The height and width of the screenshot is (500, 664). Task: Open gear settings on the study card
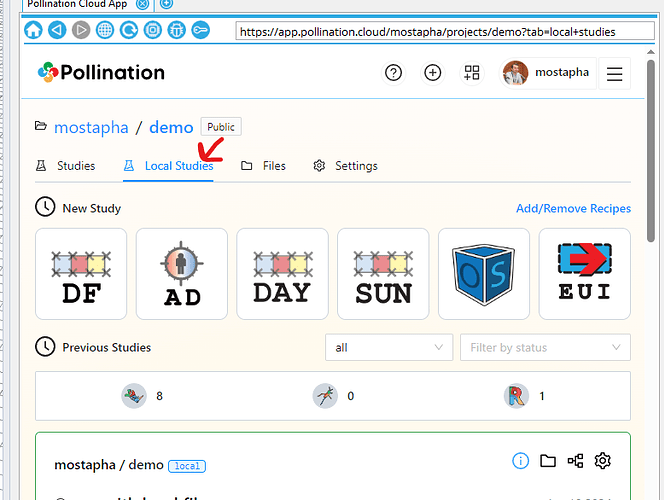(x=603, y=461)
